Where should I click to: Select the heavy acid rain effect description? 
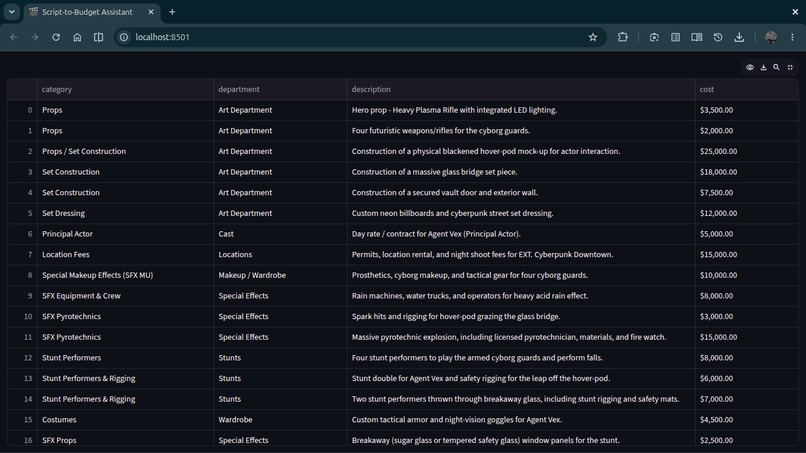tap(521, 296)
